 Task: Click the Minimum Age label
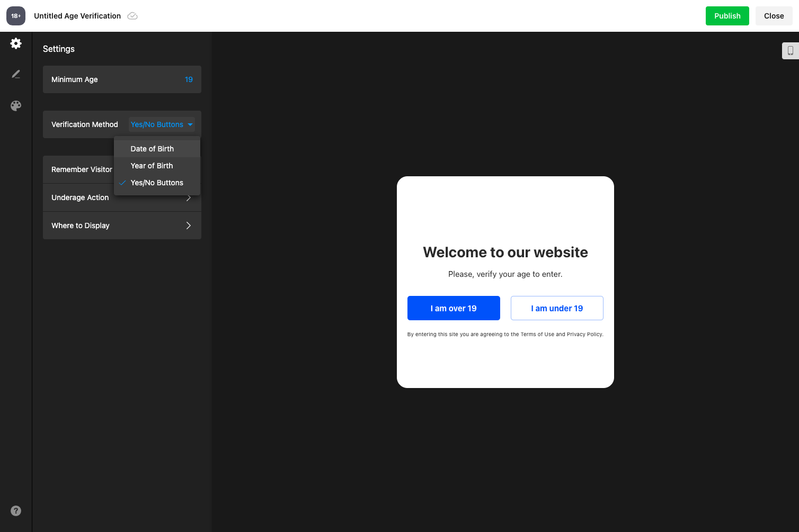(75, 79)
